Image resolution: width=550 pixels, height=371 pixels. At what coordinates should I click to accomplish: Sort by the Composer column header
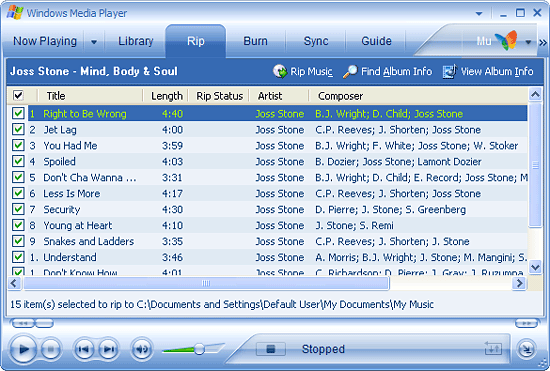coord(418,96)
